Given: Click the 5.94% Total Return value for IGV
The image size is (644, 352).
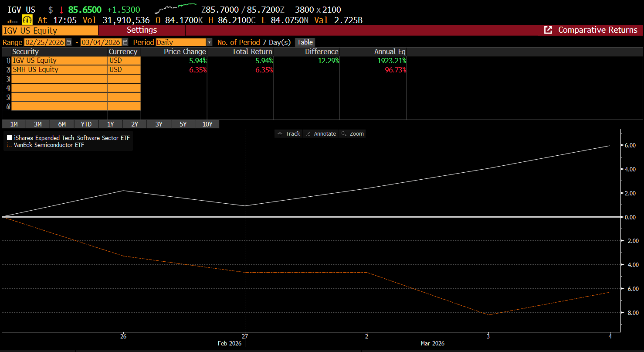Looking at the screenshot, I should click(263, 61).
